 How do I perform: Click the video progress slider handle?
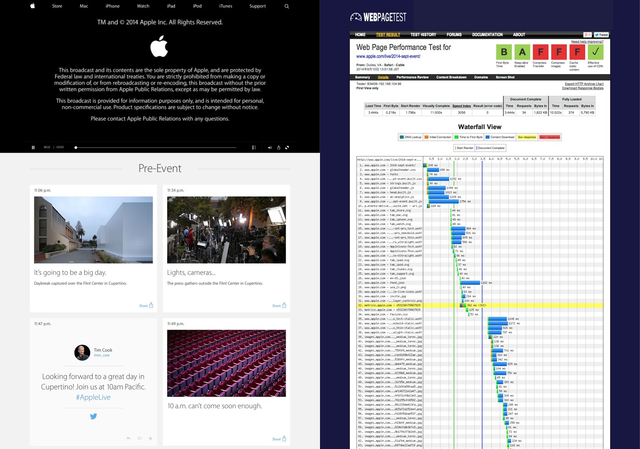[76, 147]
